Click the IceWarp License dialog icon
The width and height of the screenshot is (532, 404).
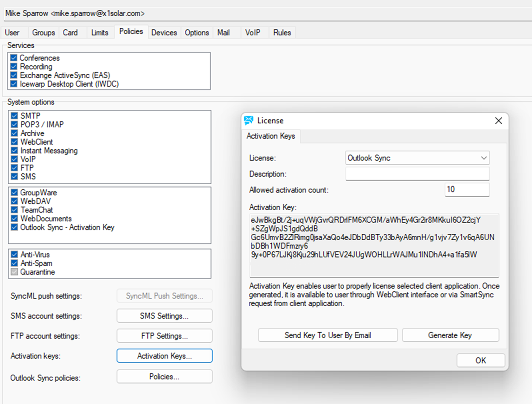pos(249,121)
